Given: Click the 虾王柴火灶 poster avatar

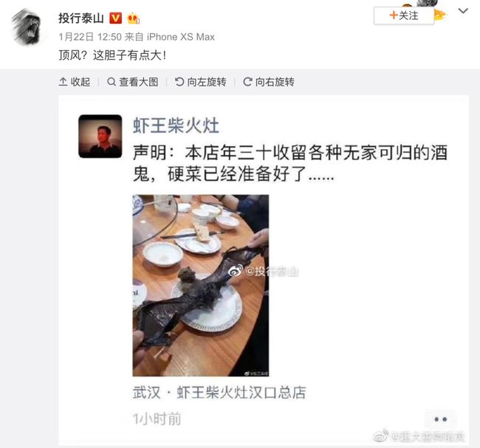Looking at the screenshot, I should click(100, 137).
